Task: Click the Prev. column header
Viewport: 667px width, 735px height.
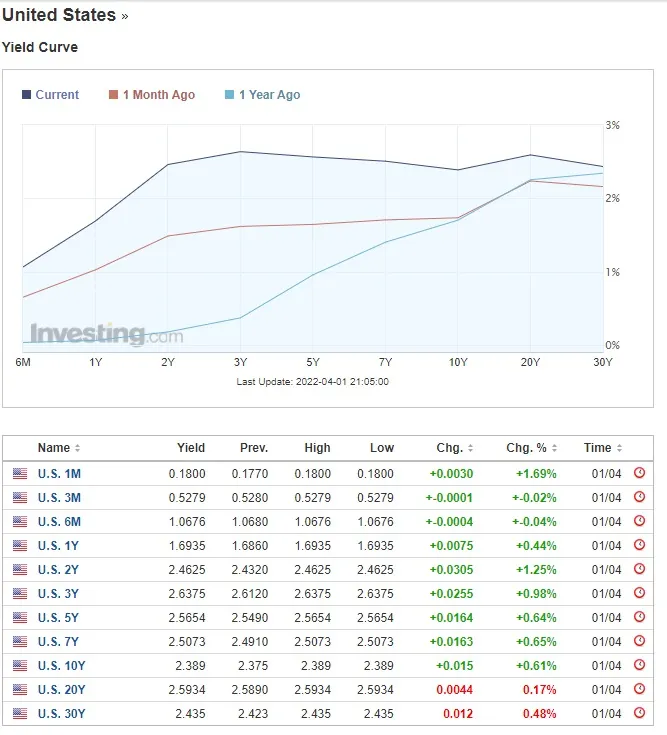Action: tap(254, 448)
